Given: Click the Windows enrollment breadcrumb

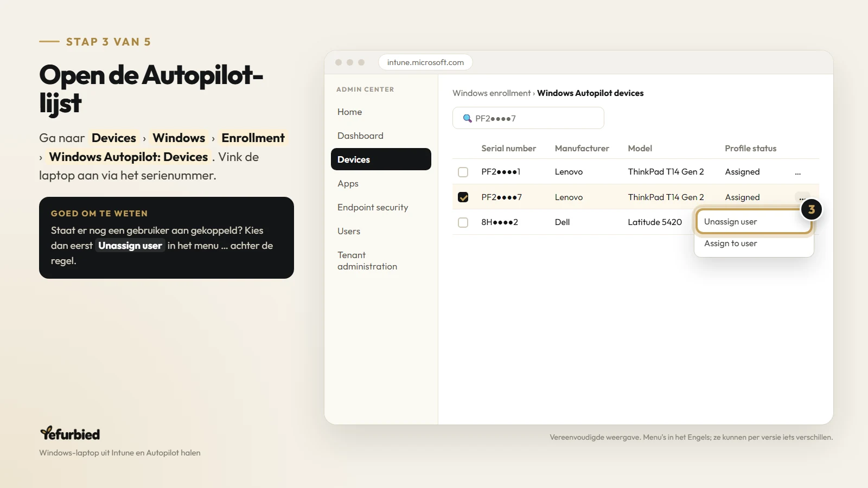Looking at the screenshot, I should click(492, 93).
